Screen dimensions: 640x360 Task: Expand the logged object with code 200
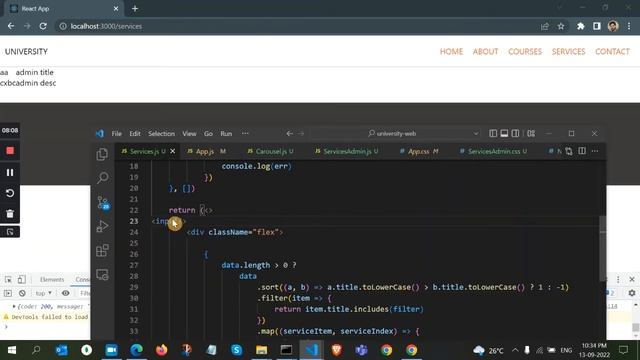(14, 306)
